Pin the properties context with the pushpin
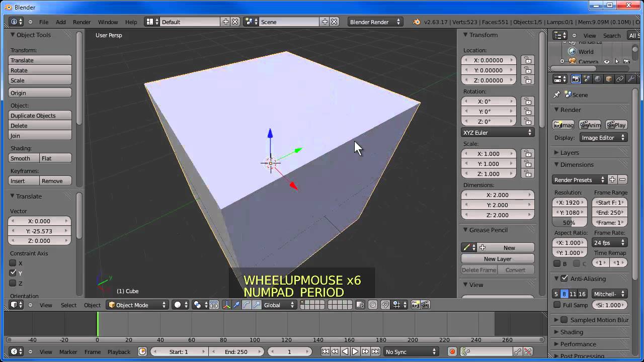This screenshot has height=362, width=644. pos(556,95)
